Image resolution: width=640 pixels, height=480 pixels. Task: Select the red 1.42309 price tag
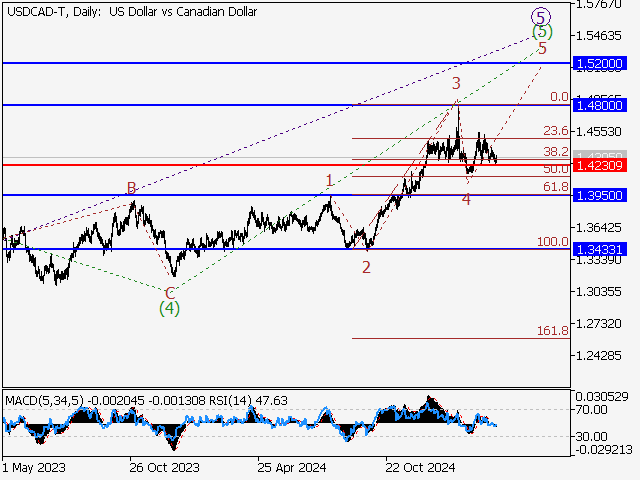pos(600,164)
